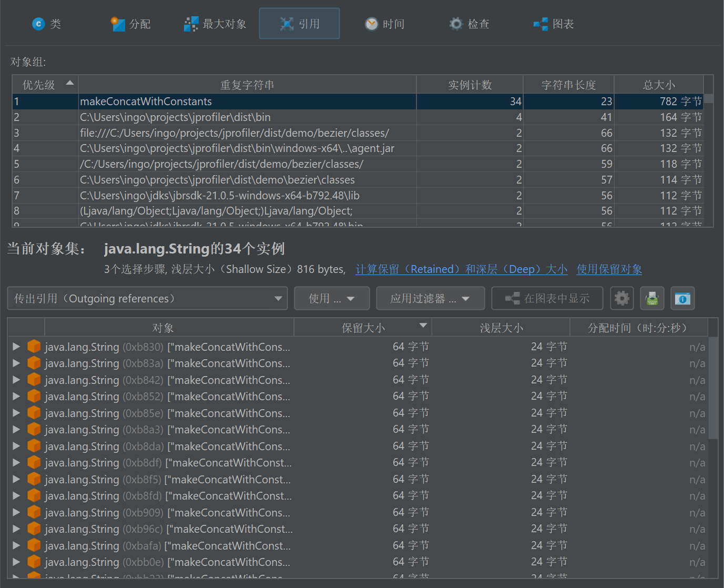Click the lower object table vertical scrollbar
The image size is (724, 588).
coord(713,389)
